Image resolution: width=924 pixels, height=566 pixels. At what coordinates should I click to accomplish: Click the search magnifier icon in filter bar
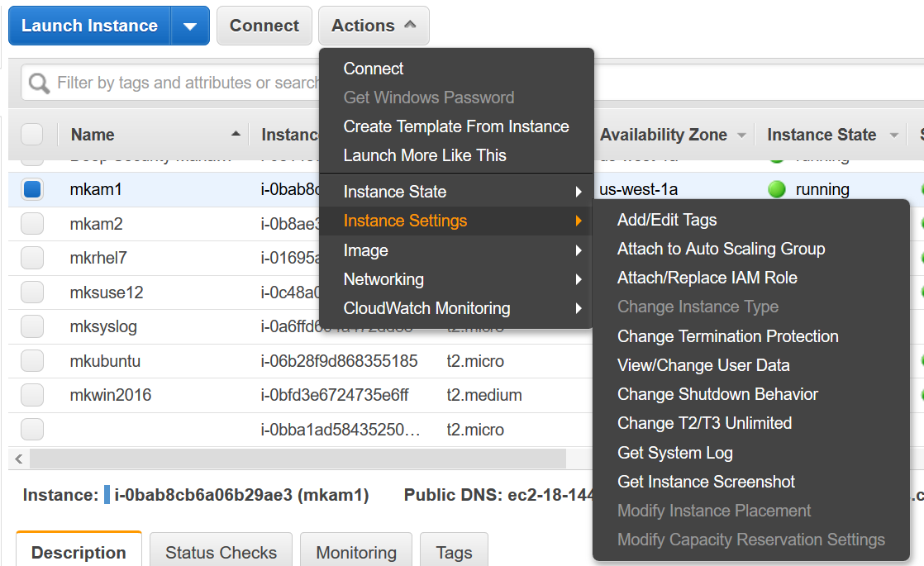point(39,83)
